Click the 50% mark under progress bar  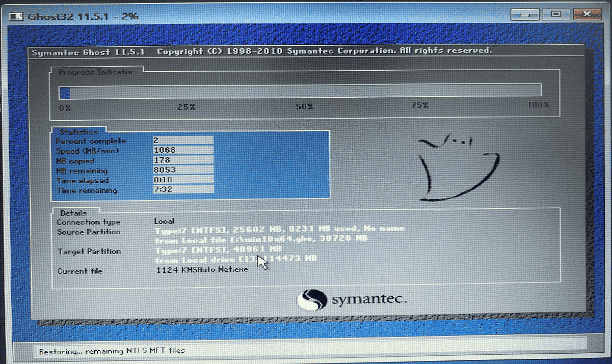coord(304,106)
